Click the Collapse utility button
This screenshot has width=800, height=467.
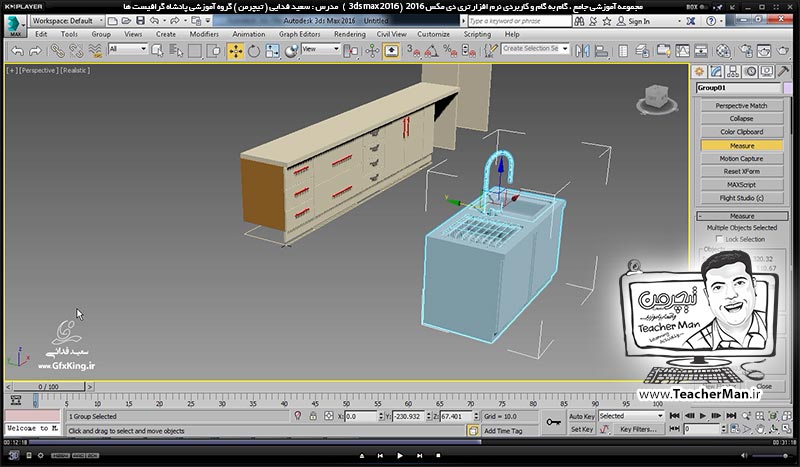coord(741,118)
